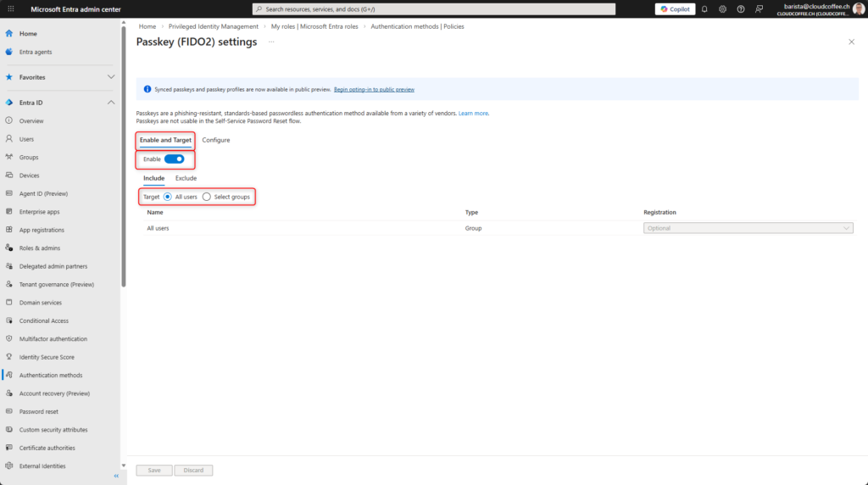Go to Home breadcrumb link
868x485 pixels.
147,26
